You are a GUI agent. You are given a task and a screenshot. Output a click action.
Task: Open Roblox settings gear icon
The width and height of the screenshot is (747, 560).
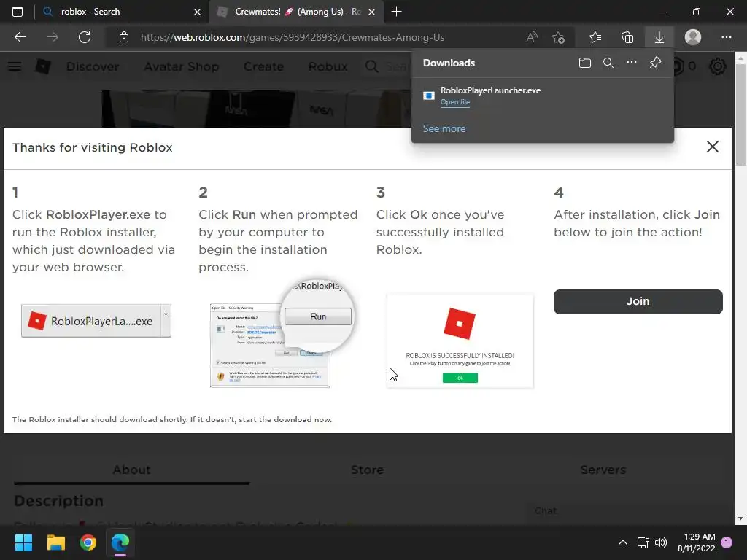pos(718,66)
